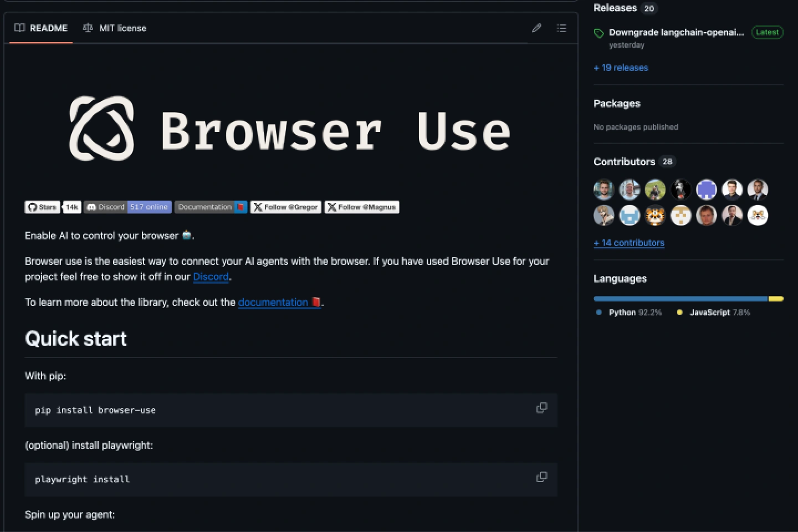View the + 19 releases link

click(x=621, y=68)
